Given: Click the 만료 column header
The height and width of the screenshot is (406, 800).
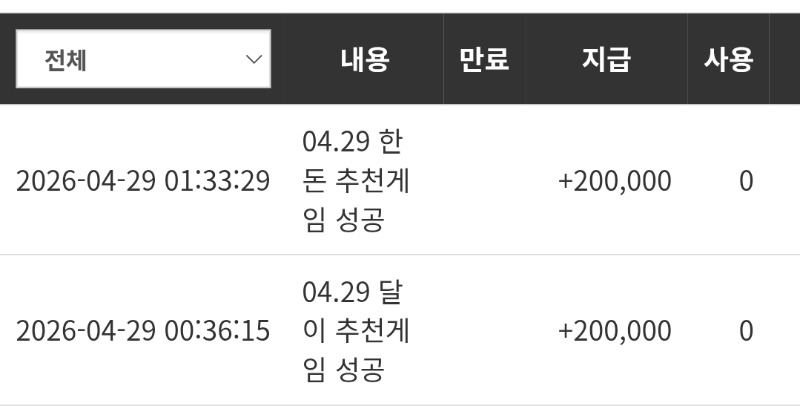Looking at the screenshot, I should pyautogui.click(x=484, y=59).
